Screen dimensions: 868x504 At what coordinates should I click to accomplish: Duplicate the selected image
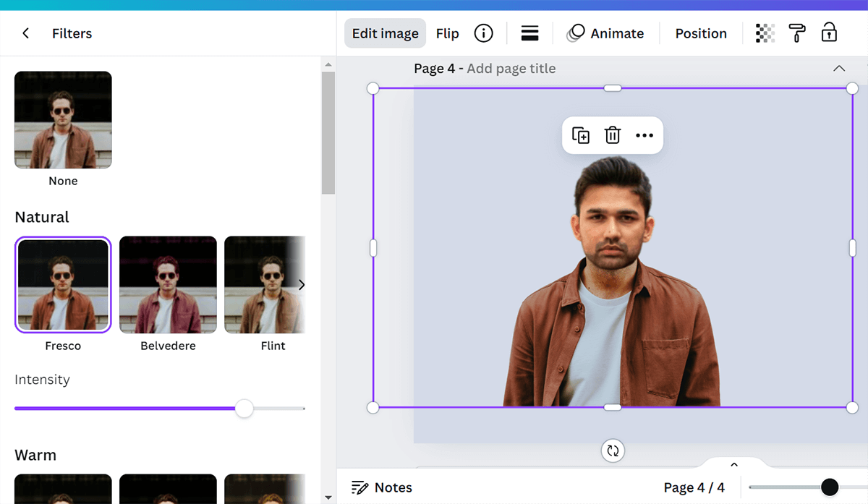click(x=581, y=135)
